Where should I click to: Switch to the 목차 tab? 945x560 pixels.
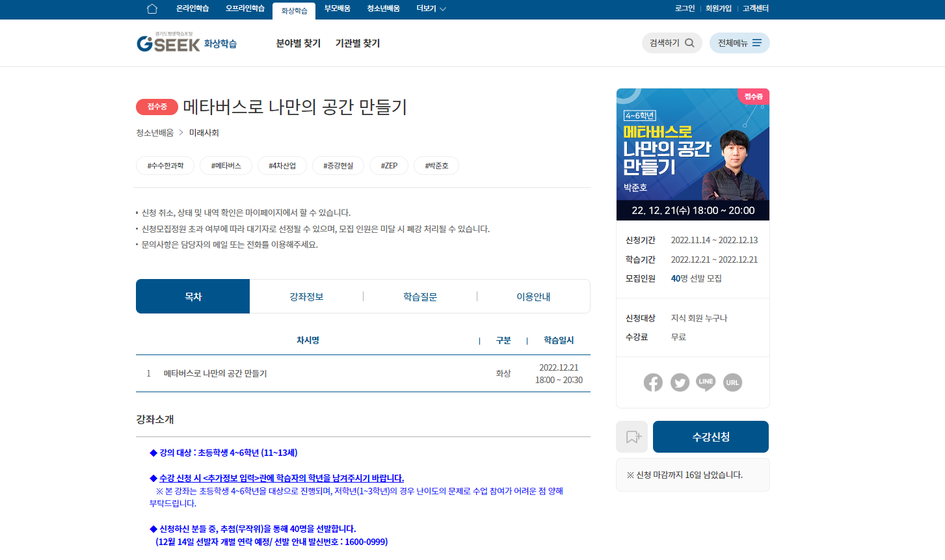pyautogui.click(x=193, y=297)
